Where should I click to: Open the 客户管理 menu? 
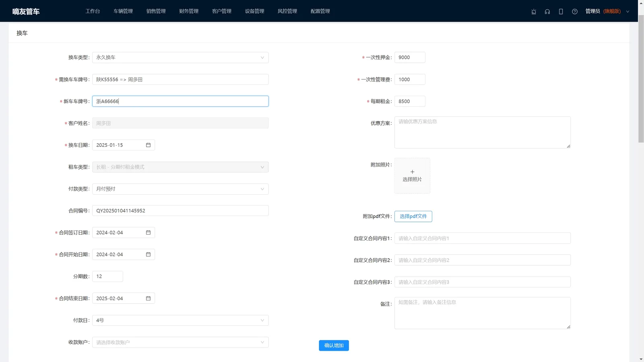pyautogui.click(x=222, y=11)
